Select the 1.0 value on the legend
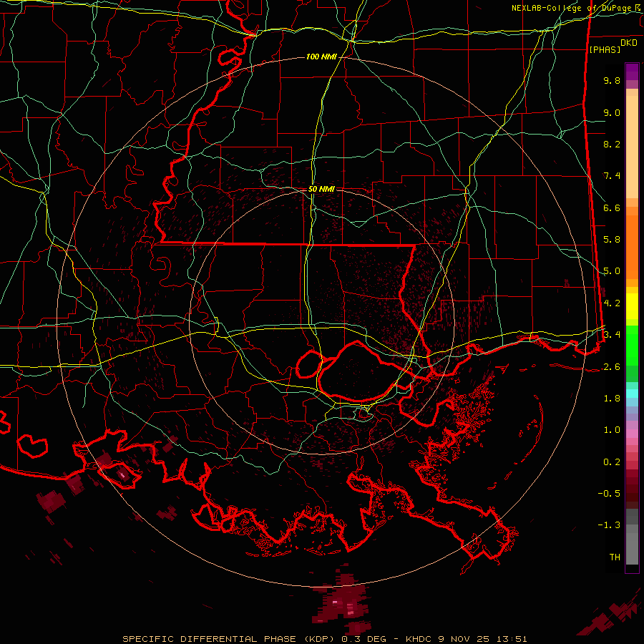Image resolution: width=644 pixels, height=644 pixels. (612, 430)
